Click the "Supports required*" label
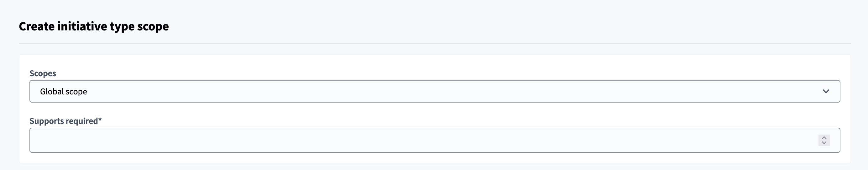 pyautogui.click(x=64, y=121)
